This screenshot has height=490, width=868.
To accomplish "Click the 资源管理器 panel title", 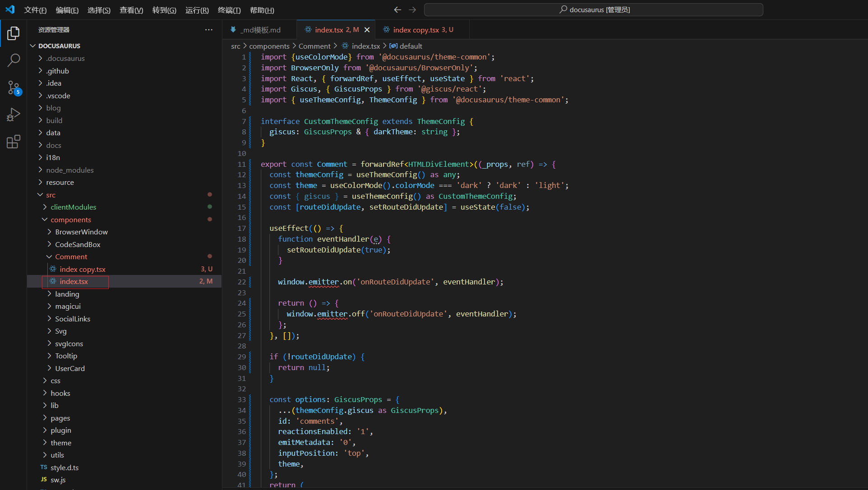I will click(54, 30).
